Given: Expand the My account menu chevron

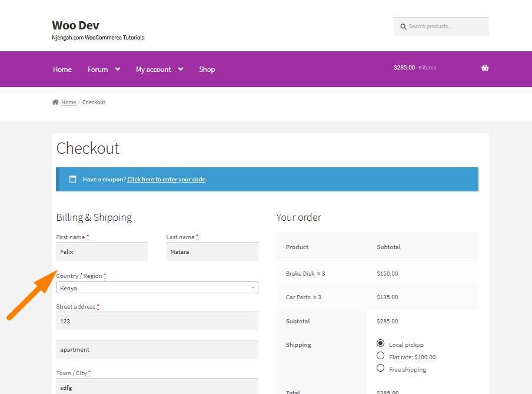Looking at the screenshot, I should click(x=181, y=69).
